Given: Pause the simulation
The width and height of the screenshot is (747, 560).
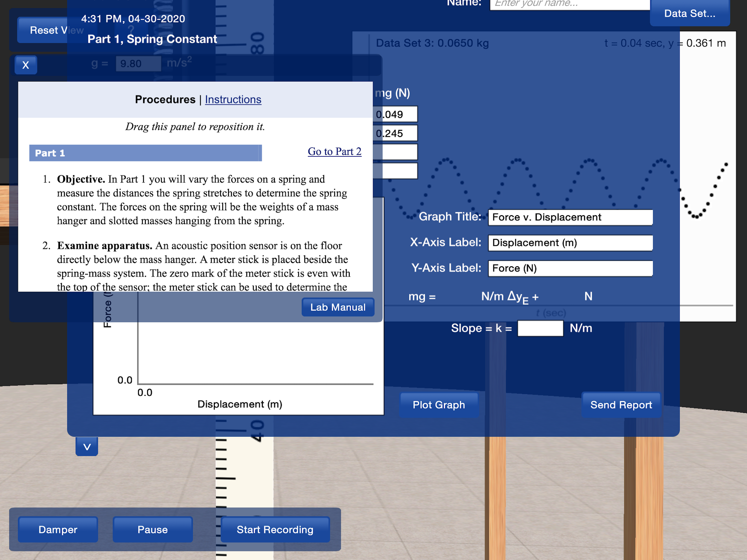Looking at the screenshot, I should pyautogui.click(x=153, y=529).
